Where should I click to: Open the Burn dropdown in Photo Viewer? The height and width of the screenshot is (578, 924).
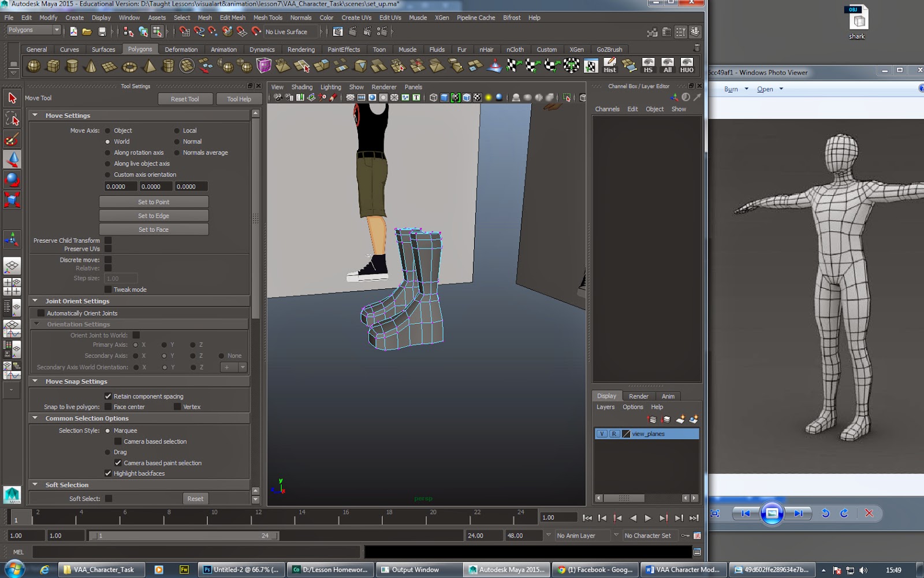point(736,89)
